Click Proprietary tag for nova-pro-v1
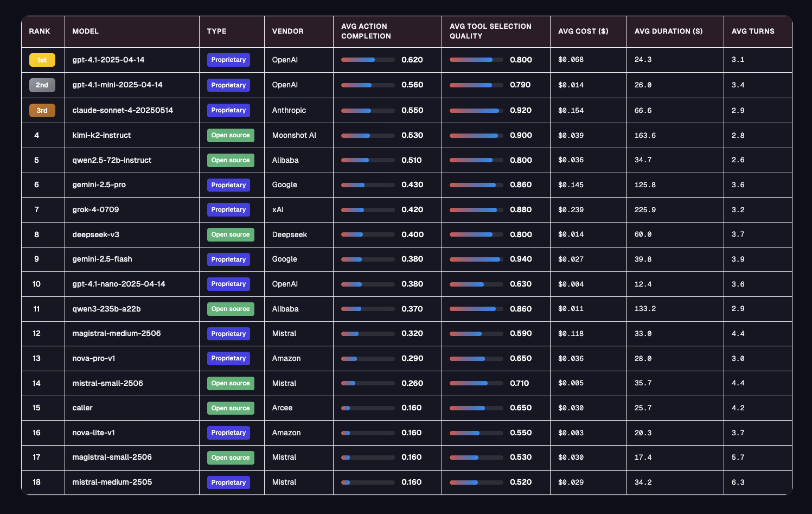 [x=228, y=358]
